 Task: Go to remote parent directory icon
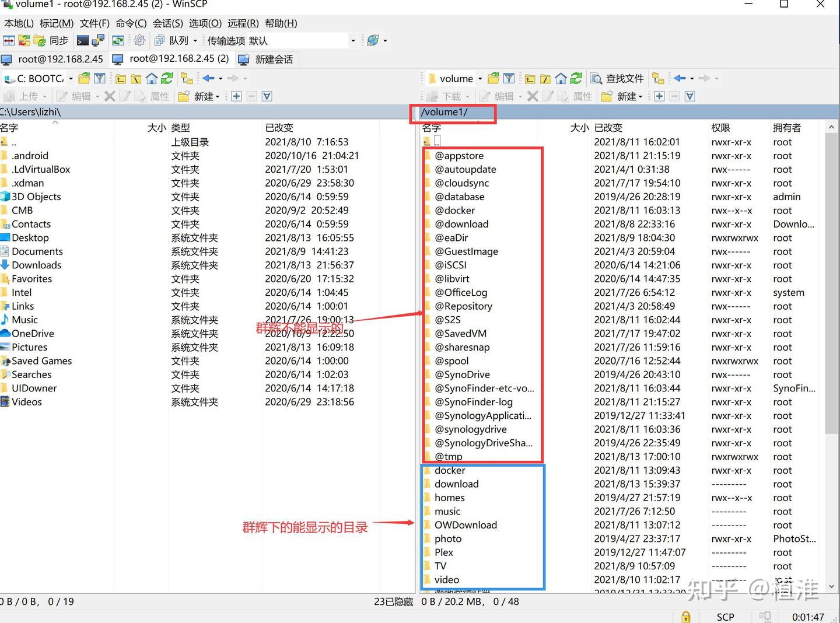coord(530,78)
